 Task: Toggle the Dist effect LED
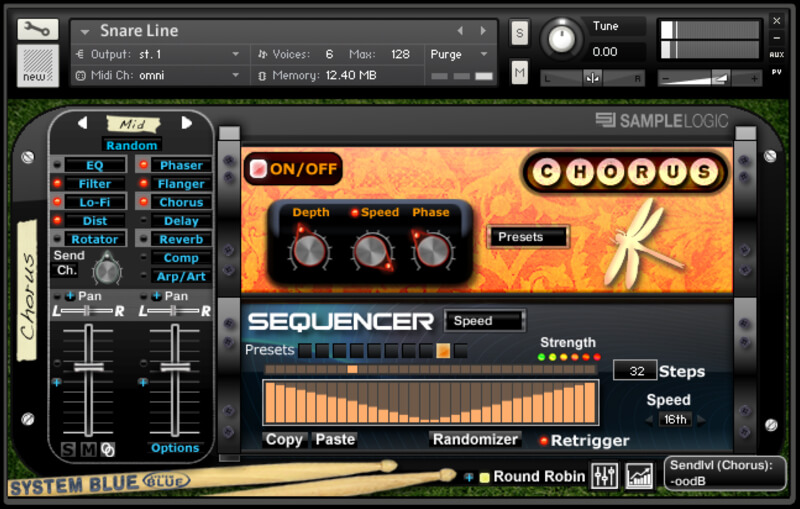click(x=57, y=220)
